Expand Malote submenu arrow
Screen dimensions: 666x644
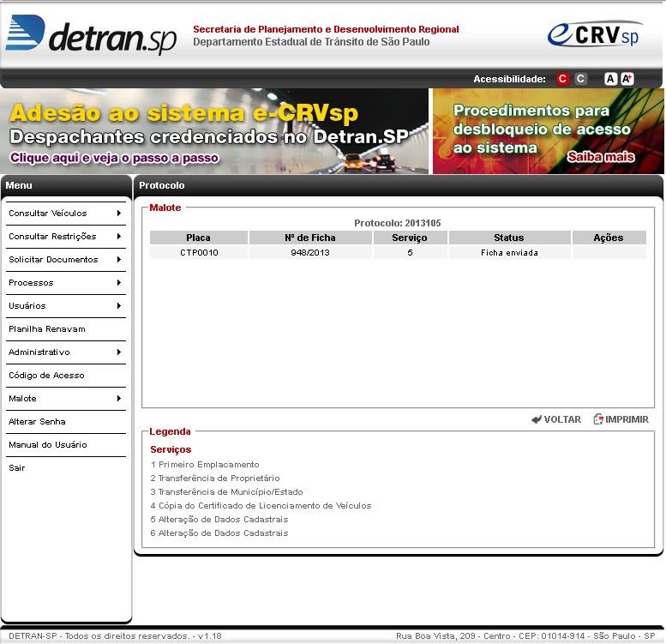(119, 399)
